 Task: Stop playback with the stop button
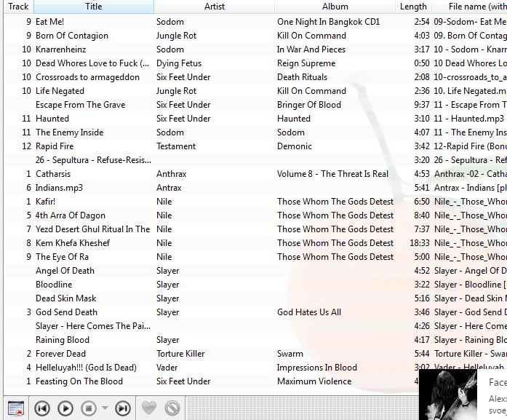[x=89, y=408]
